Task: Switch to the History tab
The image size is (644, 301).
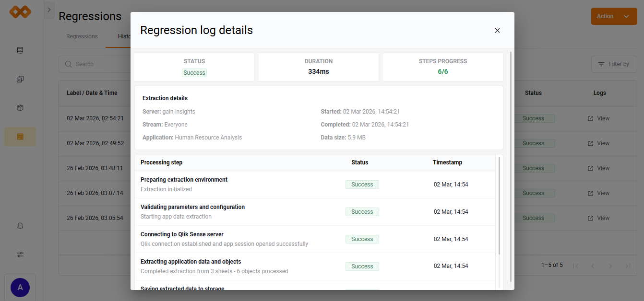Action: (124, 36)
